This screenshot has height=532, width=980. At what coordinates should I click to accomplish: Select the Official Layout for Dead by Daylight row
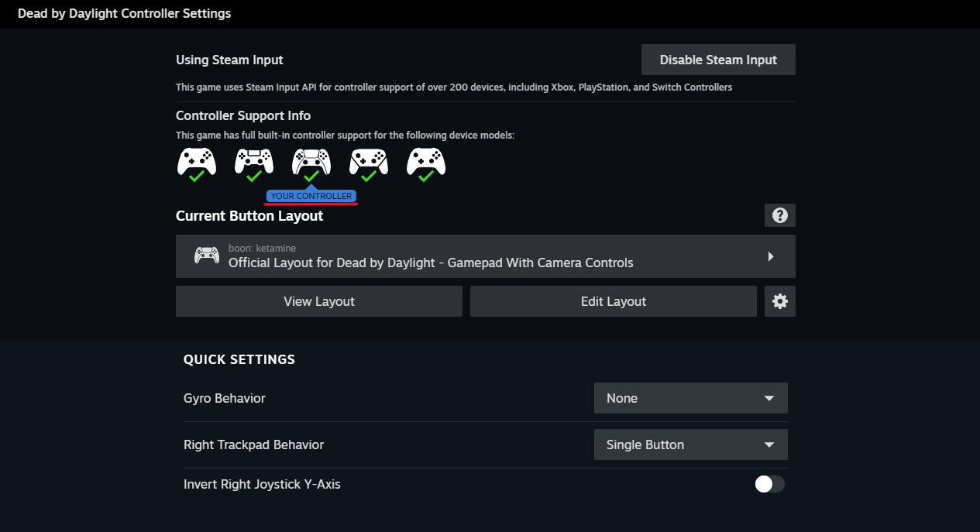point(486,256)
